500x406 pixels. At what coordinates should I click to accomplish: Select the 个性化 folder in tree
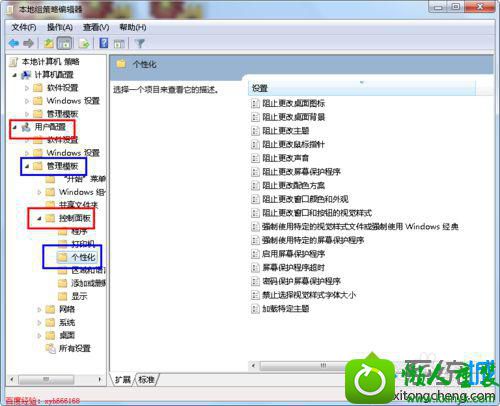click(83, 257)
